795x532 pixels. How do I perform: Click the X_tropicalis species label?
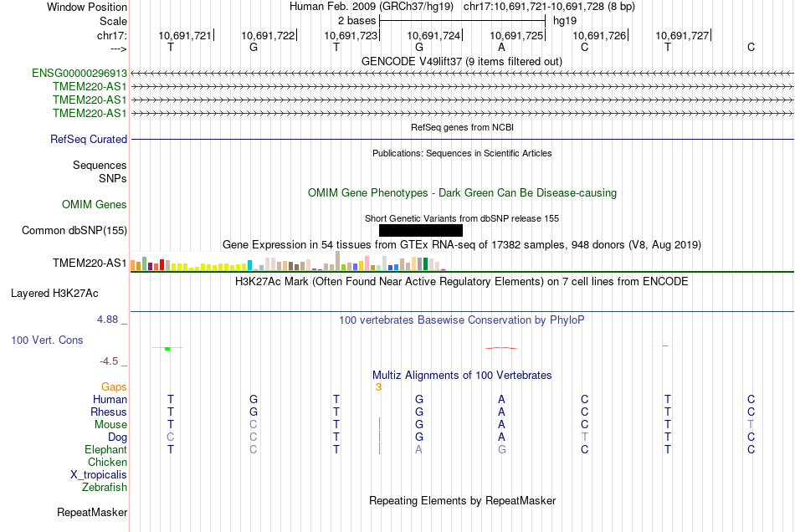tap(99, 475)
